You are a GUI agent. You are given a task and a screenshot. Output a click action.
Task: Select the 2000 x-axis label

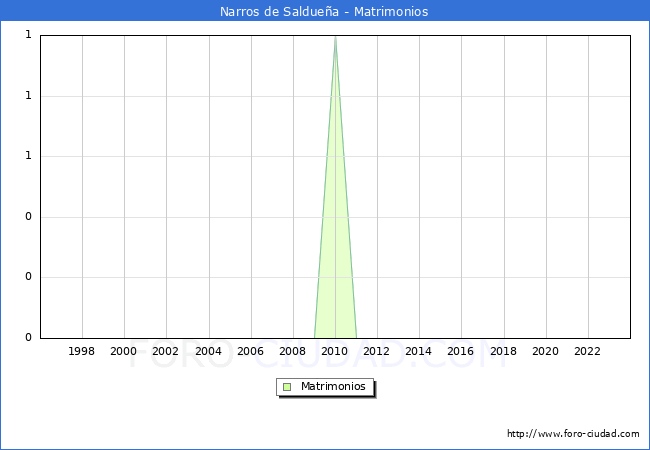point(124,351)
